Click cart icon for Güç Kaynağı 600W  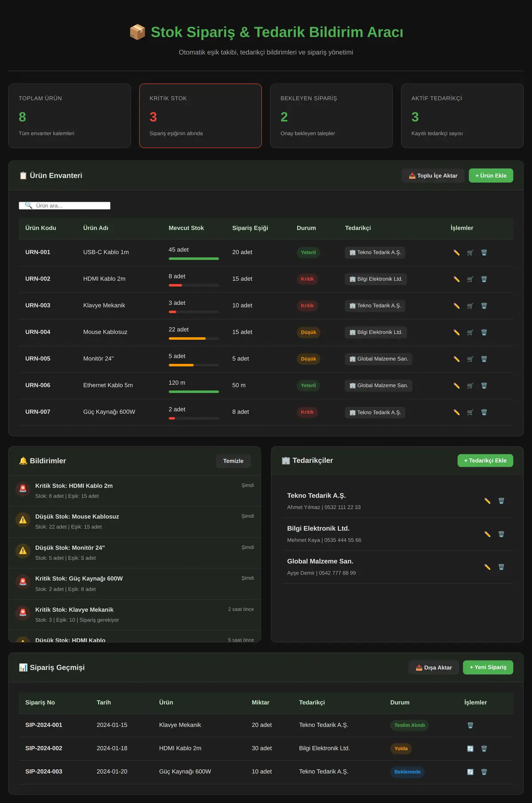click(470, 412)
